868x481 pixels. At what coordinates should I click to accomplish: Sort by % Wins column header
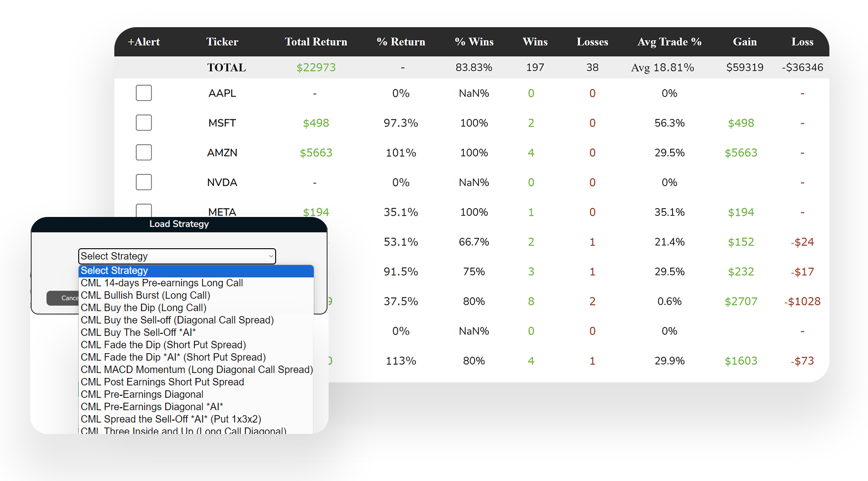[x=474, y=42]
